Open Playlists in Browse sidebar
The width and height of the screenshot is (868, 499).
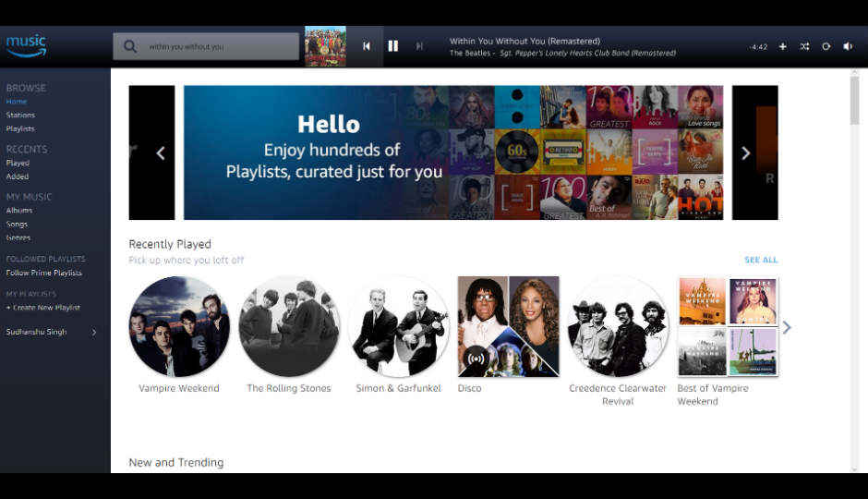coord(20,128)
